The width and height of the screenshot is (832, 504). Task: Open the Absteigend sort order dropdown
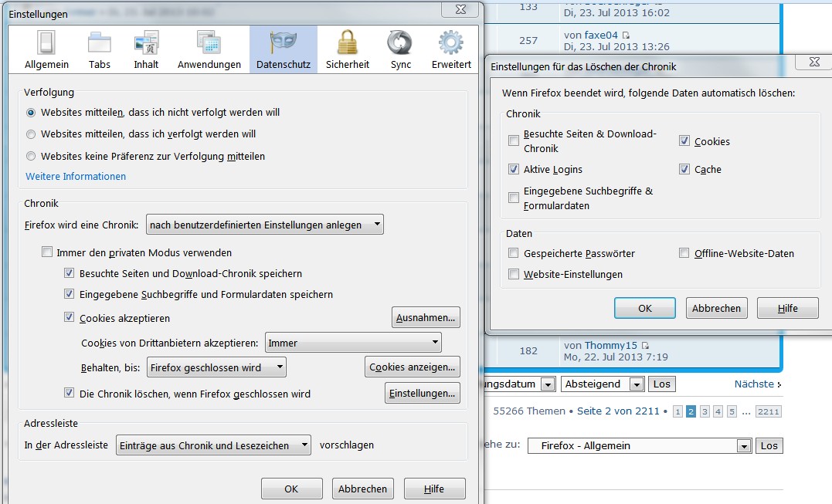pos(603,384)
